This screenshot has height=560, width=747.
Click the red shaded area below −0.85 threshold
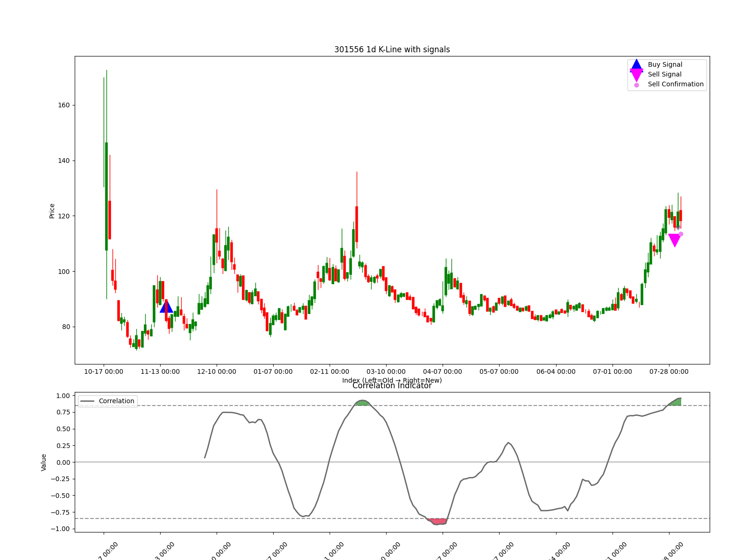(438, 521)
